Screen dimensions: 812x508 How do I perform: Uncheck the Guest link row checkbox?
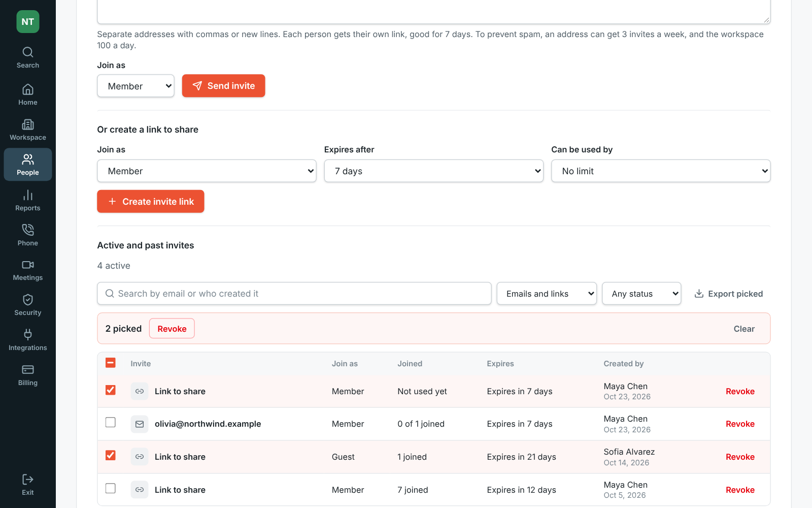click(111, 456)
